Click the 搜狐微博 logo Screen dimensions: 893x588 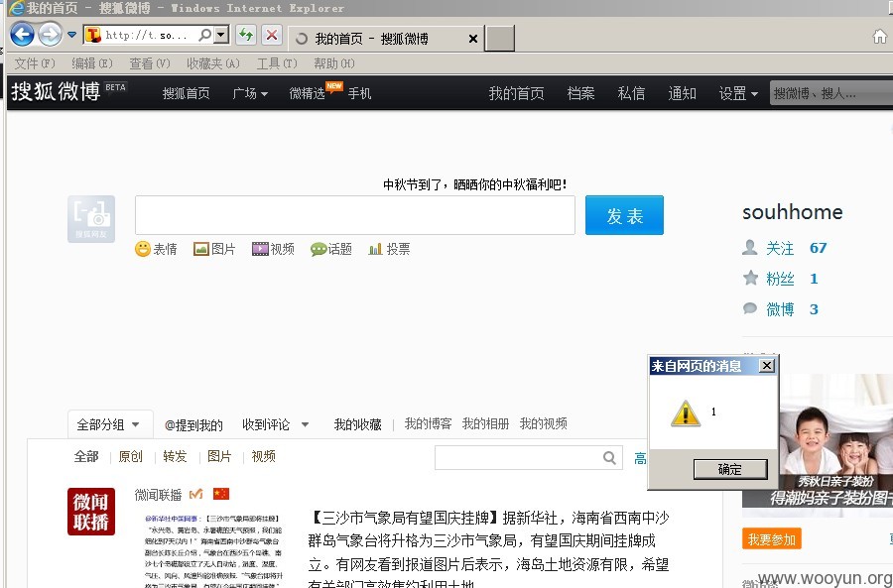(x=56, y=91)
